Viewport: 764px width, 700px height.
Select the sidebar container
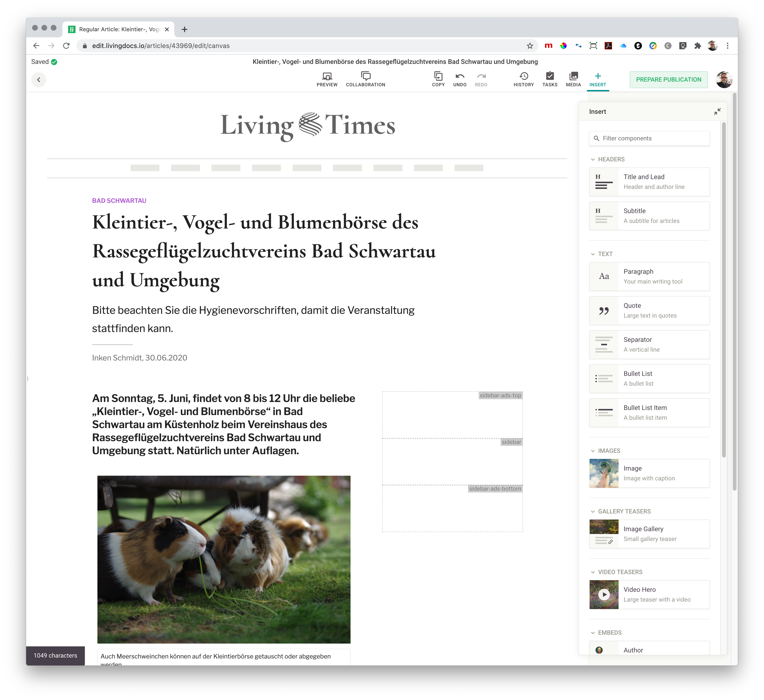452,461
